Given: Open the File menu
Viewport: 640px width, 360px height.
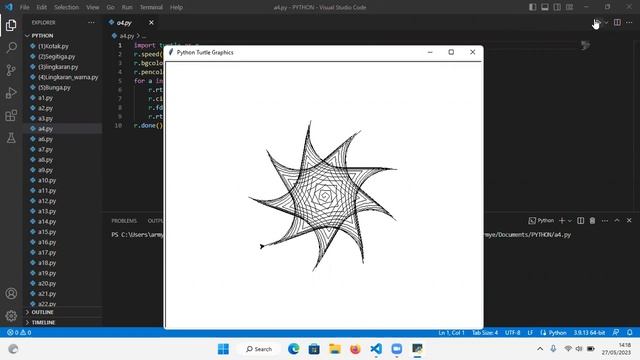Looking at the screenshot, I should click(x=24, y=7).
